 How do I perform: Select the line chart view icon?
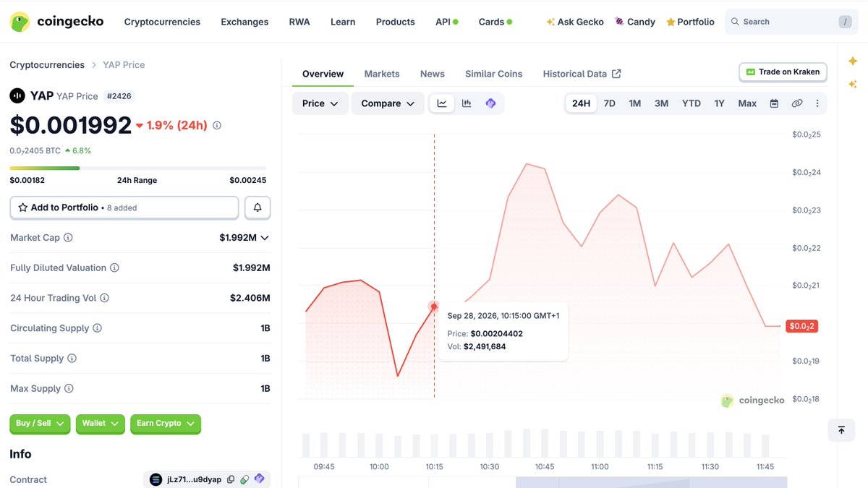coord(442,103)
